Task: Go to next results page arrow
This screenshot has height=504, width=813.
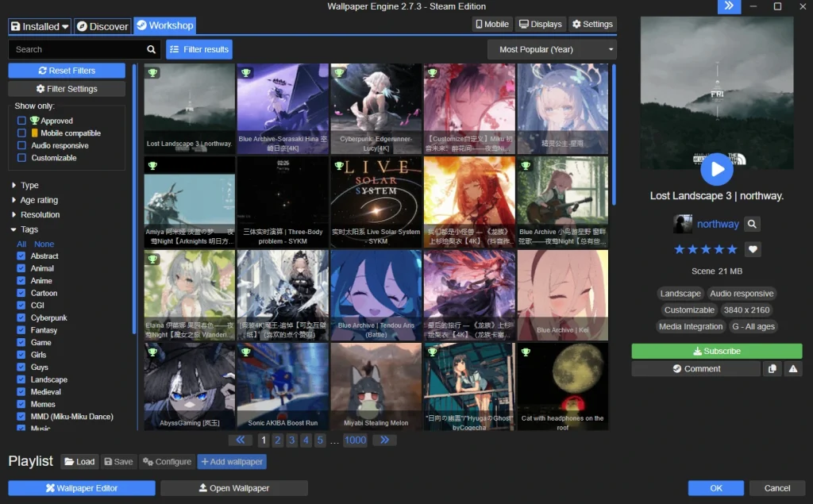Action: click(x=384, y=441)
